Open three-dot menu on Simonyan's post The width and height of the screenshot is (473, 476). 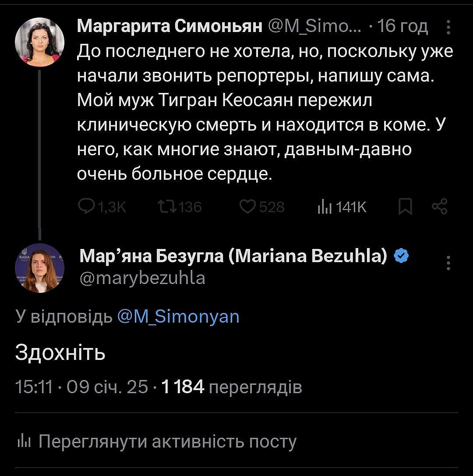[448, 28]
